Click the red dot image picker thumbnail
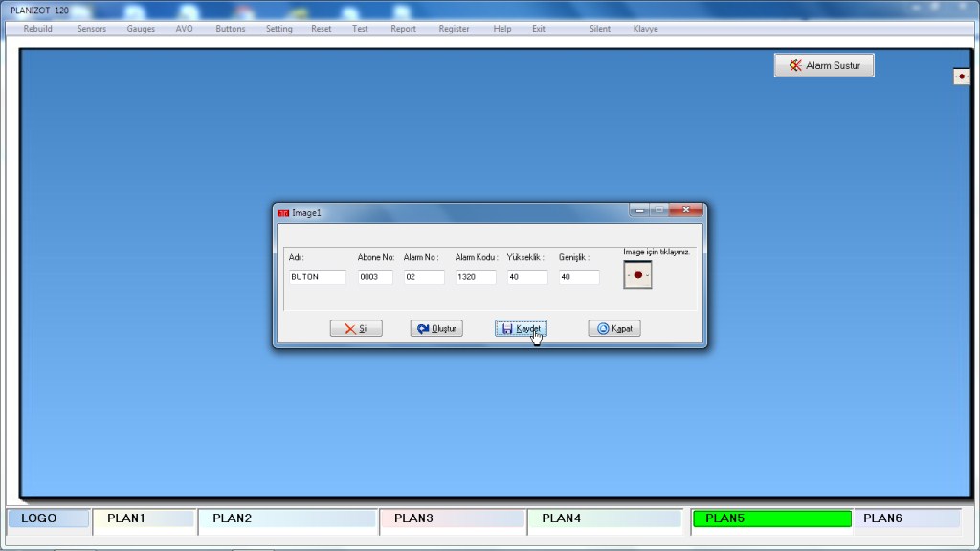Viewport: 980px width, 551px height. (637, 275)
